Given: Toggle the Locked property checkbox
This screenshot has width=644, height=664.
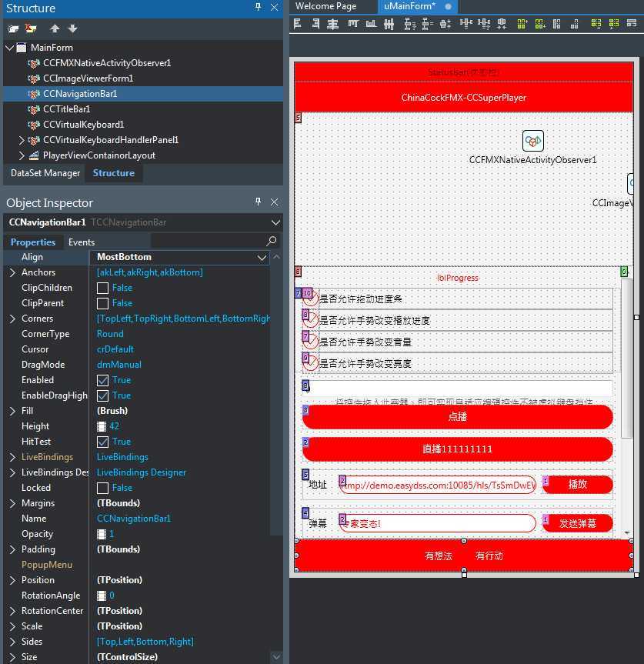Looking at the screenshot, I should (x=102, y=488).
